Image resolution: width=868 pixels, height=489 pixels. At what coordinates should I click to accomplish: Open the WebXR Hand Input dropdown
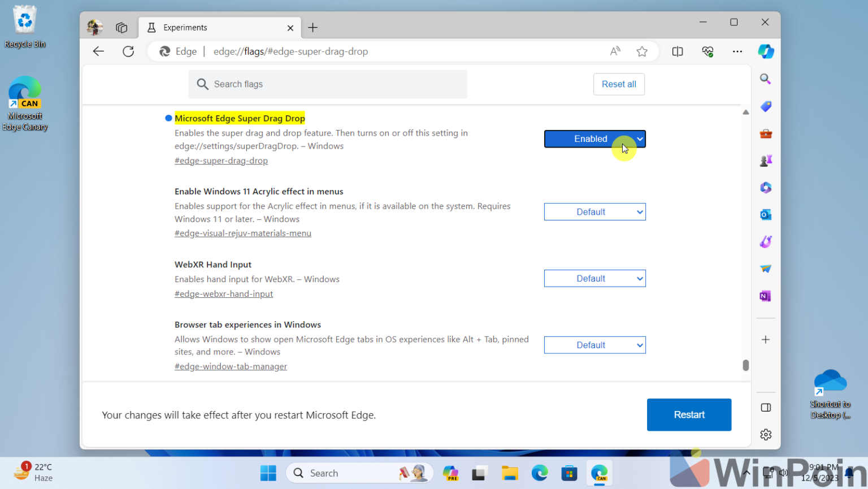[x=594, y=278]
